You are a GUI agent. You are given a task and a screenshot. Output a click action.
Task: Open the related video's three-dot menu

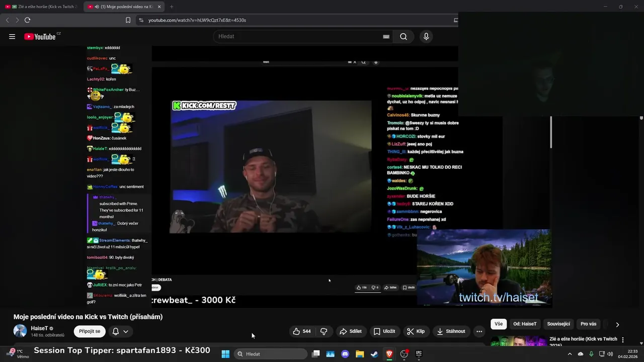pos(623,340)
